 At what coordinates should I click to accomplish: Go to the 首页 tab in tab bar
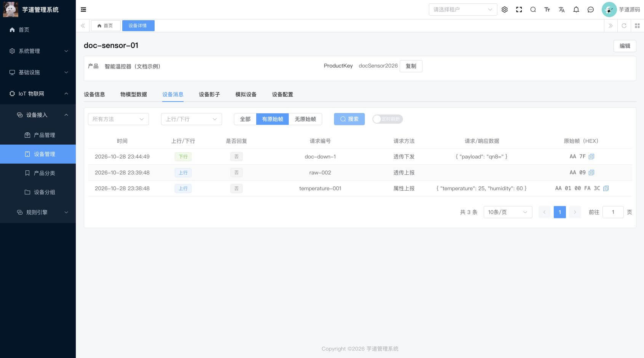[105, 25]
